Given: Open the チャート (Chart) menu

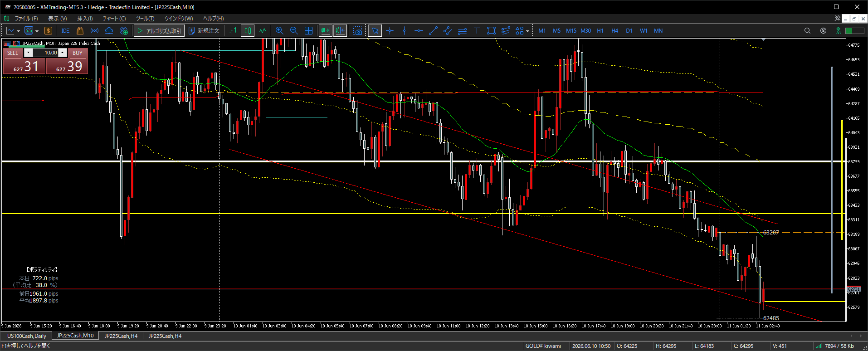Looking at the screenshot, I should (x=114, y=19).
